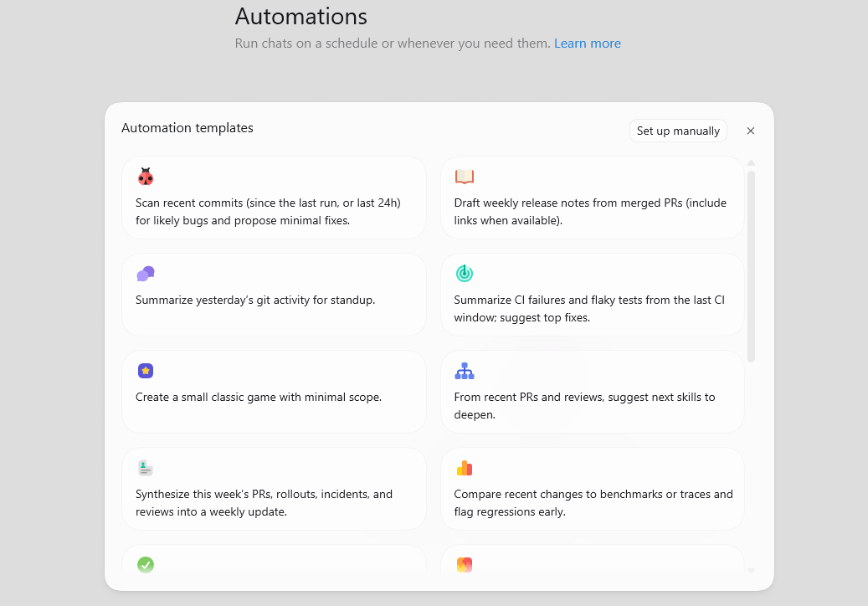Click the bar chart benchmarks icon

465,468
